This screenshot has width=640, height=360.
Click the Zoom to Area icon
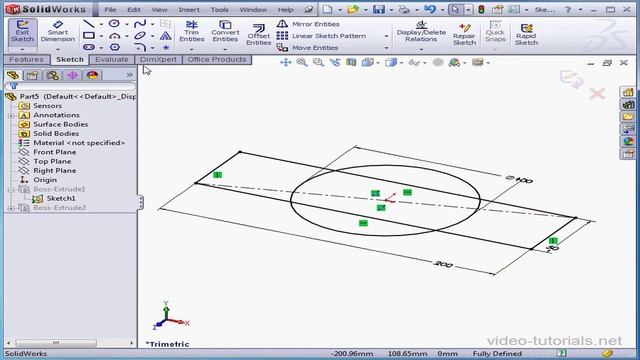(x=318, y=62)
